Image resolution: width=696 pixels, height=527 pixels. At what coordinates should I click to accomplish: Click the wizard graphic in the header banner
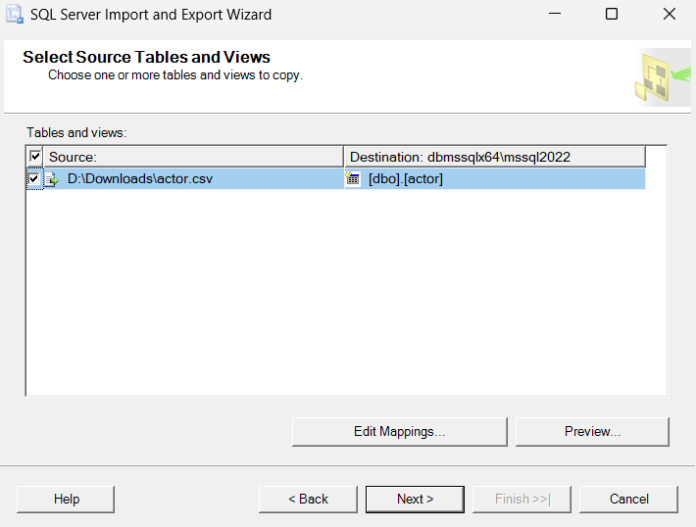tap(662, 75)
